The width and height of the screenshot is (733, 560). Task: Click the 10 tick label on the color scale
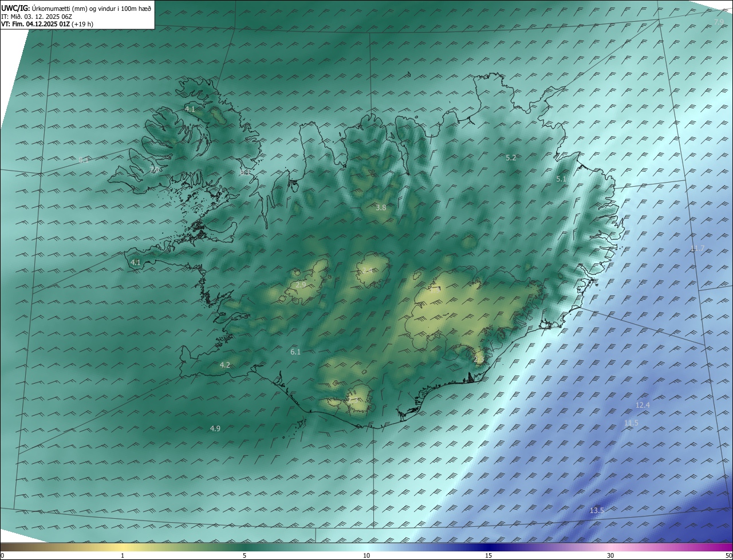366,555
